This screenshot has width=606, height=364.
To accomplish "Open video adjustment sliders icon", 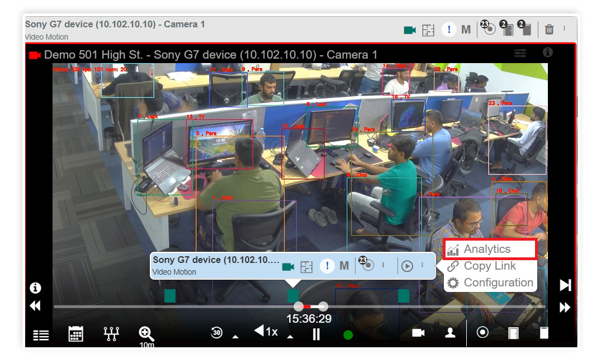I will click(x=520, y=53).
